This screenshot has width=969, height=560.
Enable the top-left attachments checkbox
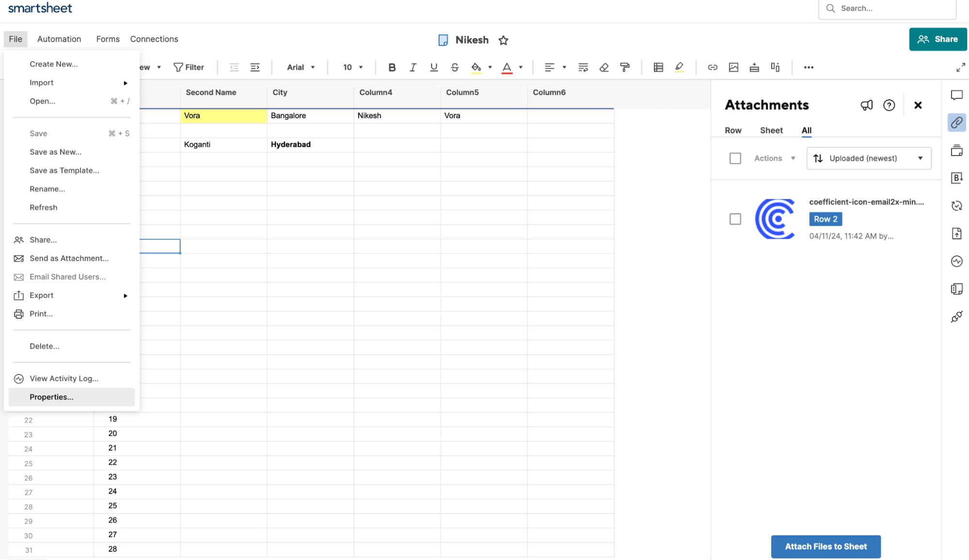735,158
